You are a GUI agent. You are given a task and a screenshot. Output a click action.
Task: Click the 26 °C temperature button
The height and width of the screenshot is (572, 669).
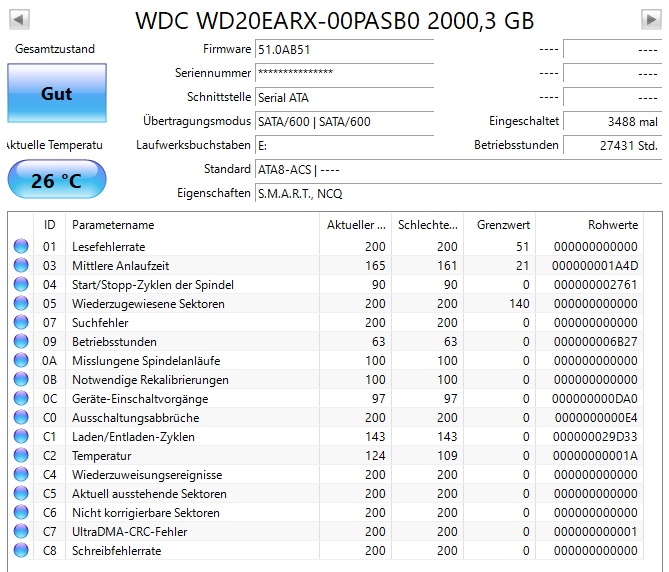[57, 180]
